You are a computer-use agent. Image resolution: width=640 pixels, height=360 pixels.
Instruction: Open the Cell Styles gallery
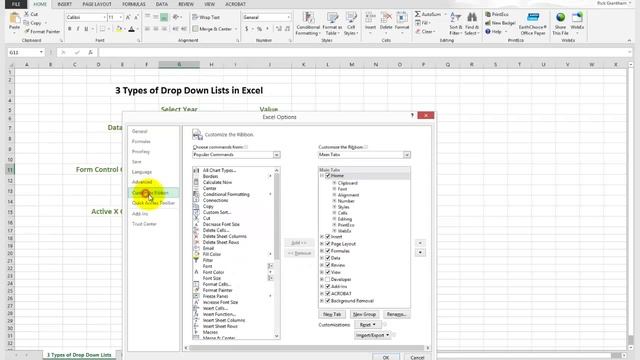[351, 24]
